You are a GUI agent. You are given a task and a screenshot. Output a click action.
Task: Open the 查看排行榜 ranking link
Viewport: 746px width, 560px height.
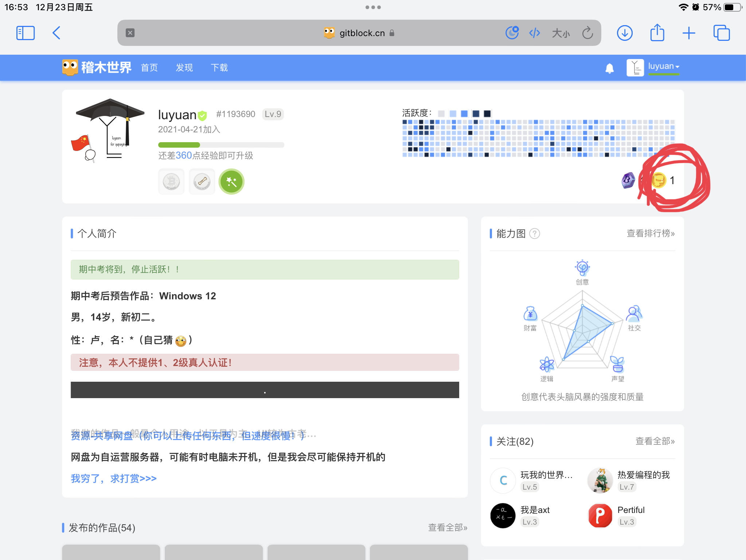(651, 233)
